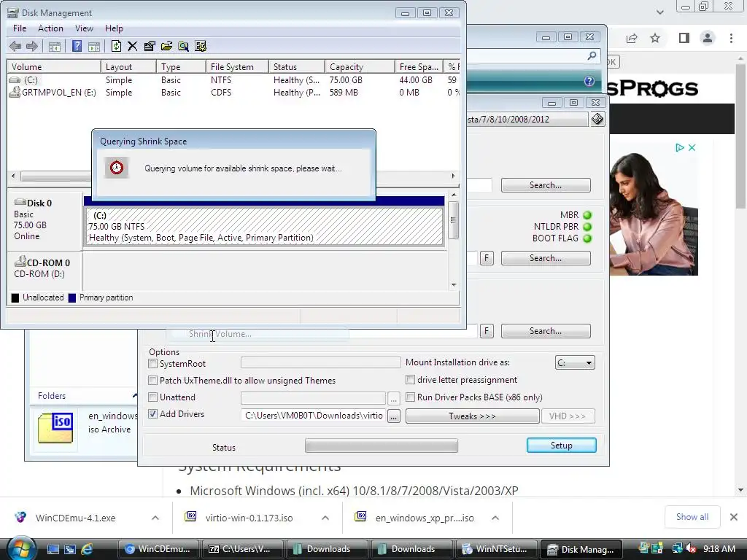Click Show all downloads link
The width and height of the screenshot is (747, 560).
pyautogui.click(x=692, y=517)
